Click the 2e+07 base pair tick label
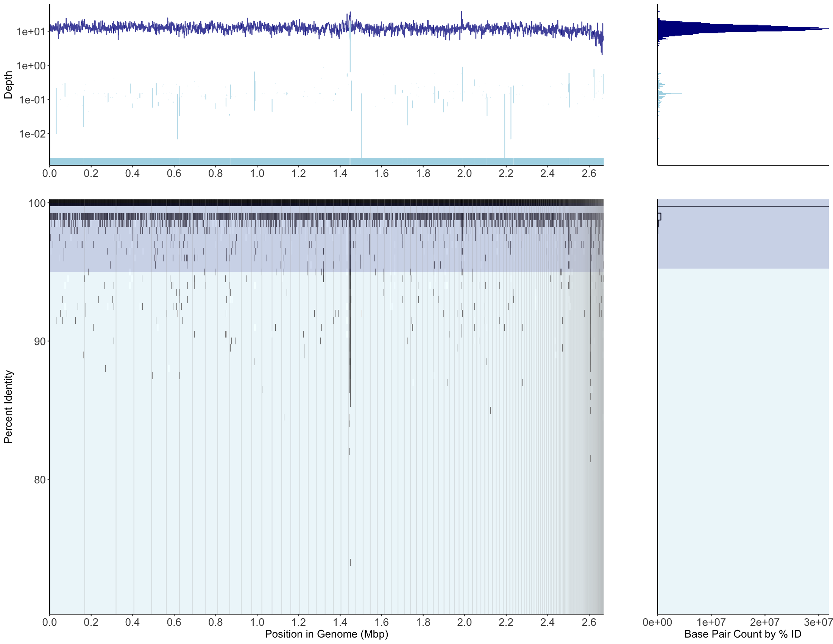Screen dimensions: 833x644 coord(764,622)
